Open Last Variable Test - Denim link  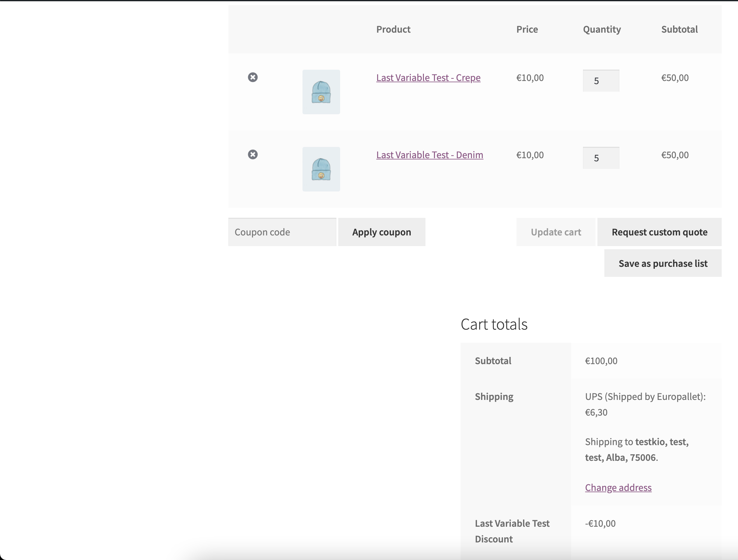pos(429,155)
